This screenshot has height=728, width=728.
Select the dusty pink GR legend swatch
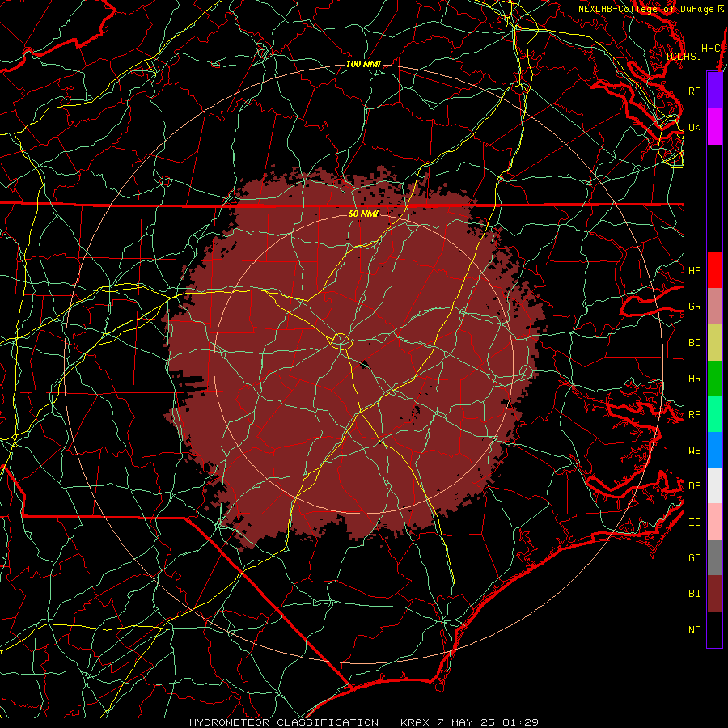tap(714, 307)
